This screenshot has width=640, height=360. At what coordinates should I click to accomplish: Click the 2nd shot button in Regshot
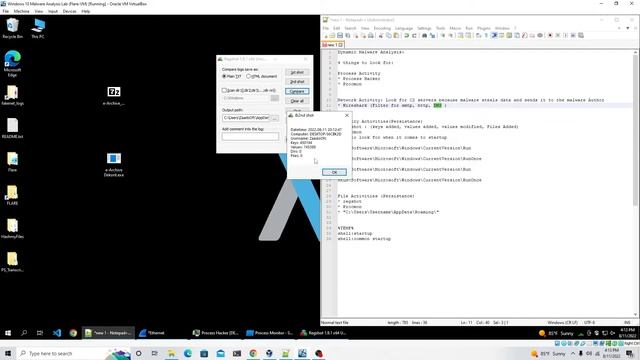pyautogui.click(x=297, y=82)
